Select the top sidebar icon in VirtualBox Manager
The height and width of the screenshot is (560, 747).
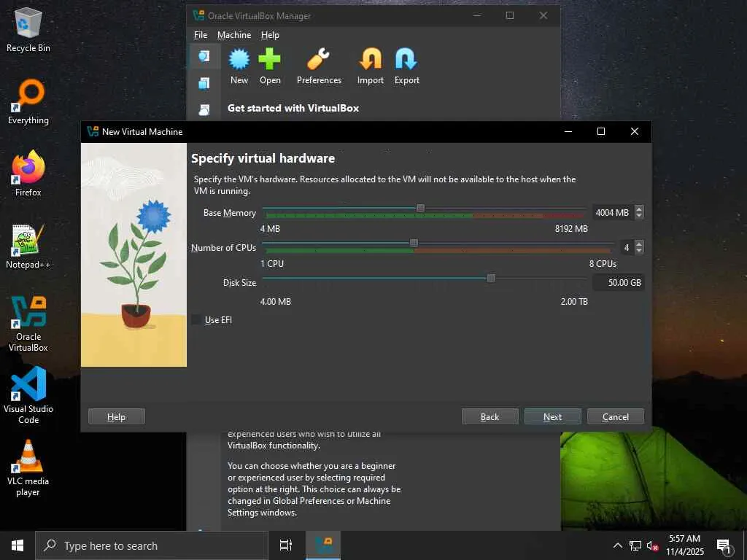pyautogui.click(x=204, y=56)
